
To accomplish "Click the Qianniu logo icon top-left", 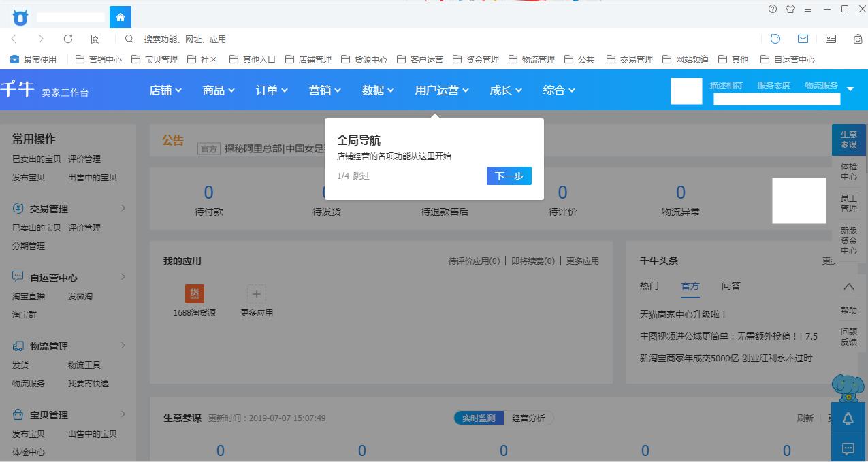I will 20,17.
